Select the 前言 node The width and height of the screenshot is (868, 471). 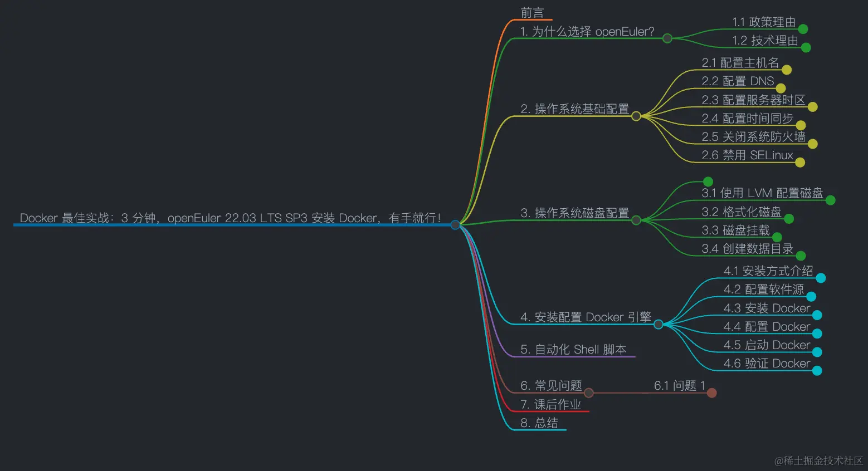pyautogui.click(x=532, y=13)
